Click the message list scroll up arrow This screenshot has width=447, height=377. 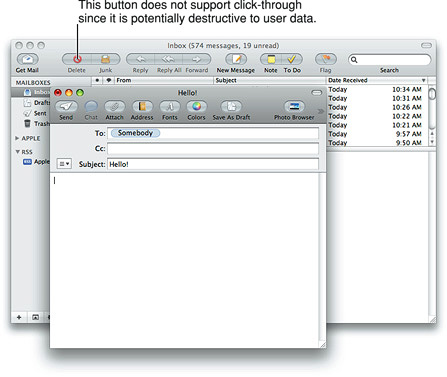[x=432, y=134]
